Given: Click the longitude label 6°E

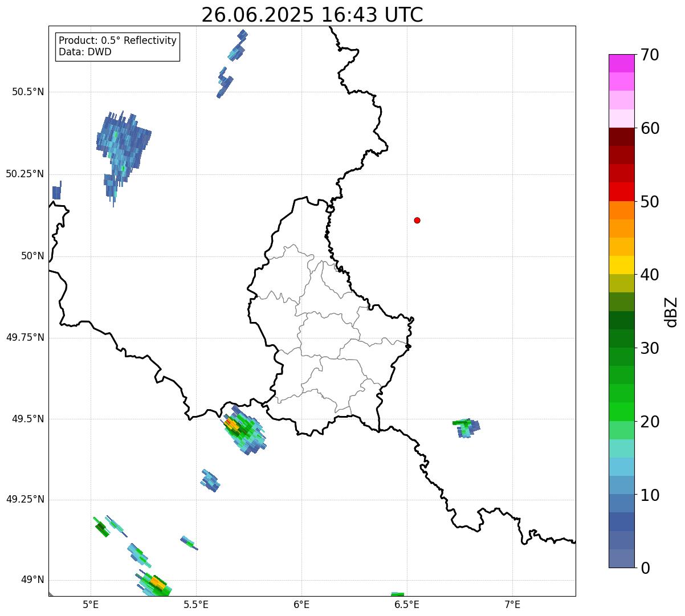Looking at the screenshot, I should tap(301, 604).
